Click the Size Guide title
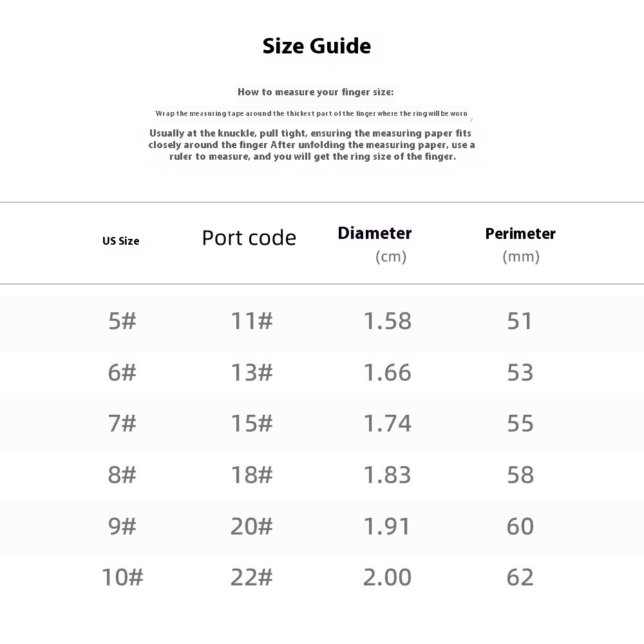 tap(316, 46)
